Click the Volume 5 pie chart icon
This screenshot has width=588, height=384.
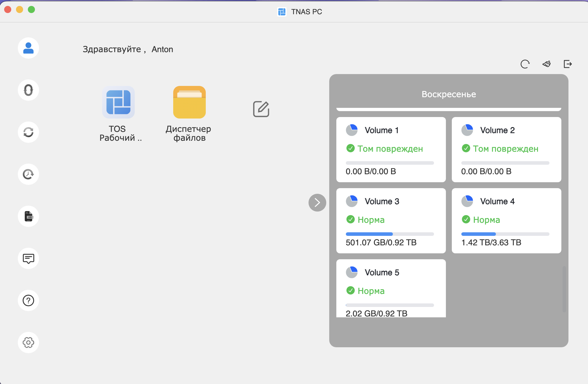tap(352, 272)
